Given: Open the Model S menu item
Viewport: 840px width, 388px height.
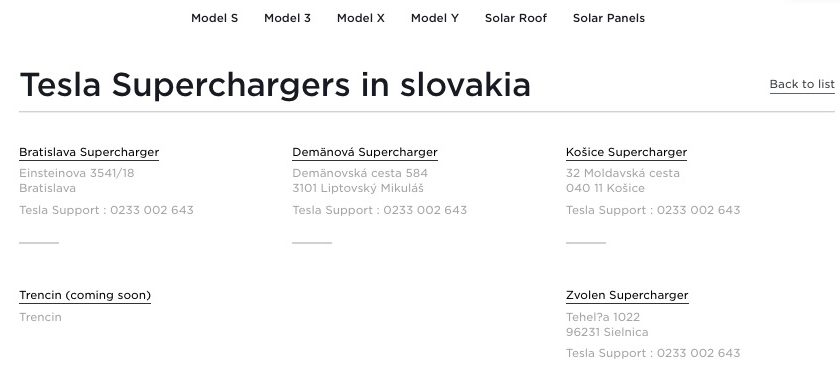Looking at the screenshot, I should click(214, 18).
